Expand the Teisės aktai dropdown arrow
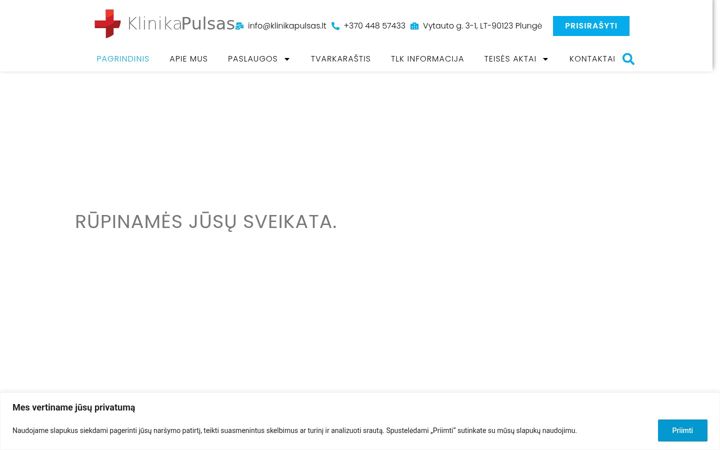This screenshot has height=450, width=720. click(546, 59)
